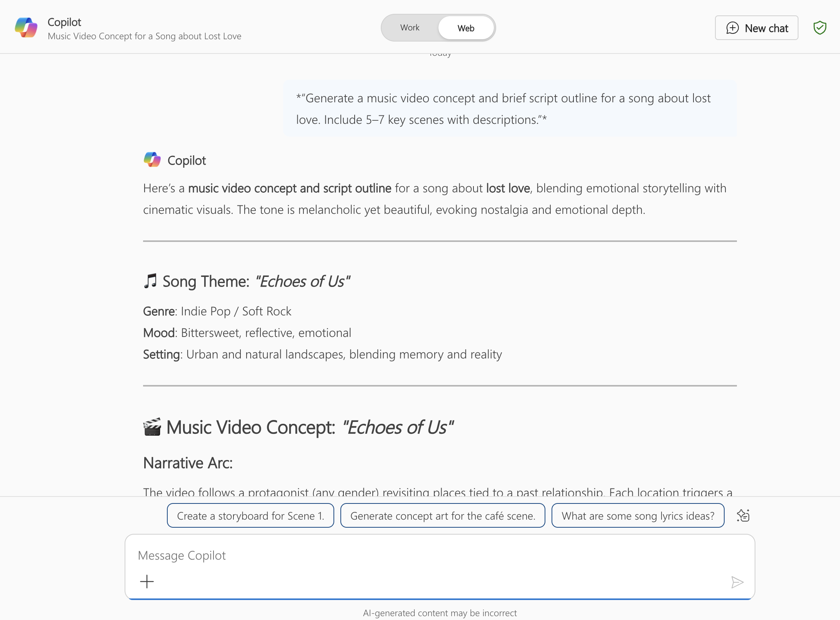Switch Copilot to Work mode

click(x=409, y=27)
